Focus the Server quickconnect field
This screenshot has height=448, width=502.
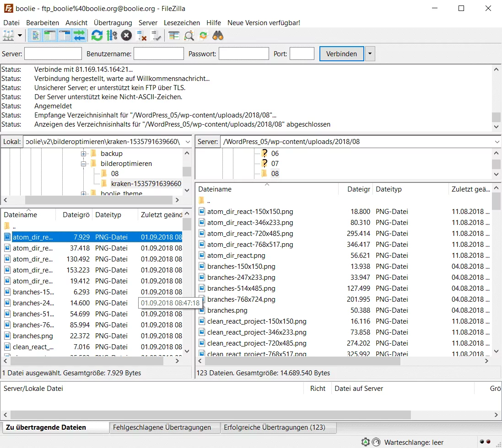point(53,53)
